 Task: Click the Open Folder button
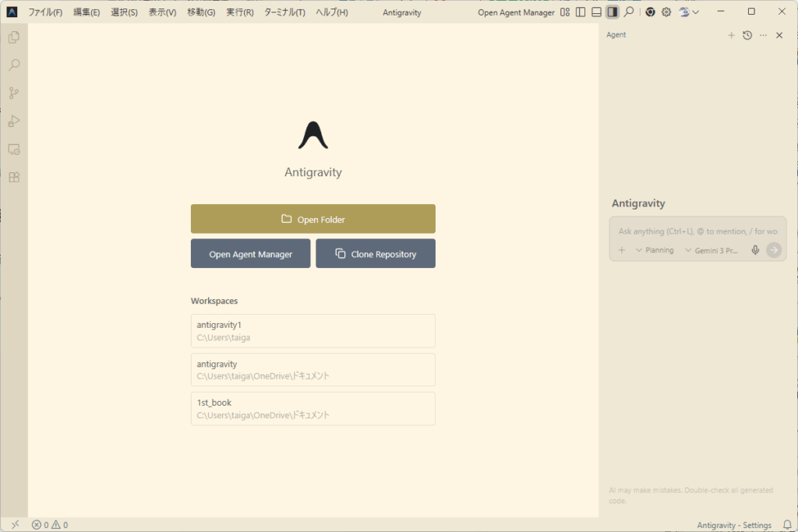click(312, 219)
